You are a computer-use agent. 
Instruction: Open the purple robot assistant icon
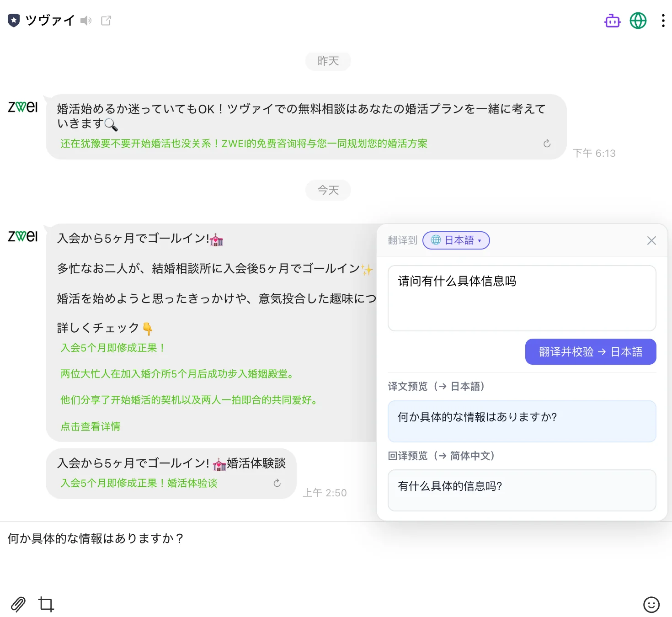point(612,21)
